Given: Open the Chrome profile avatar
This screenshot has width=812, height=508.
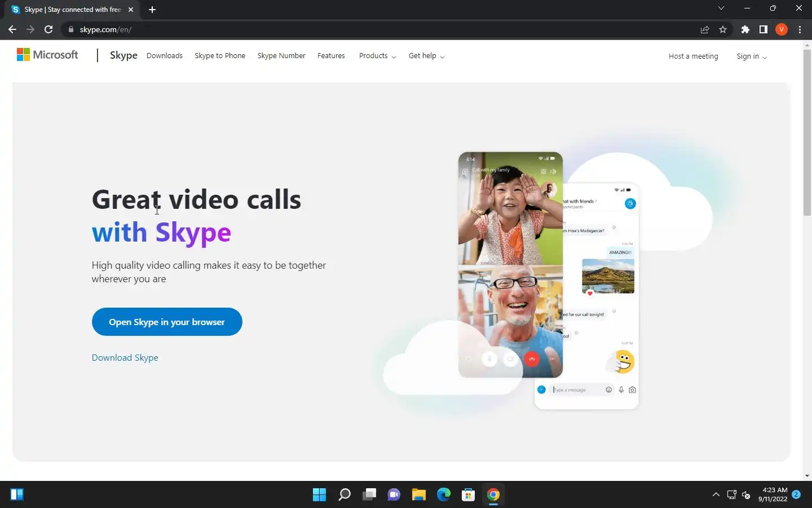Looking at the screenshot, I should 782,29.
